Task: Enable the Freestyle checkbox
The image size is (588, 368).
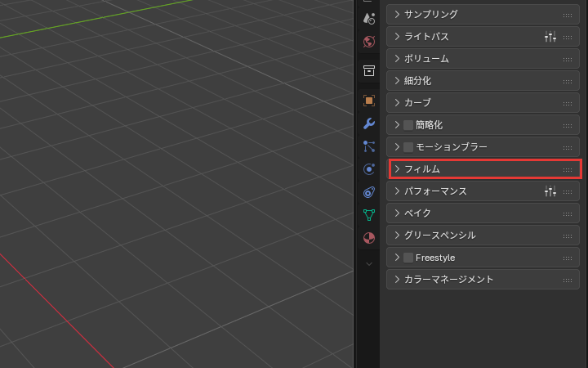Action: point(408,258)
